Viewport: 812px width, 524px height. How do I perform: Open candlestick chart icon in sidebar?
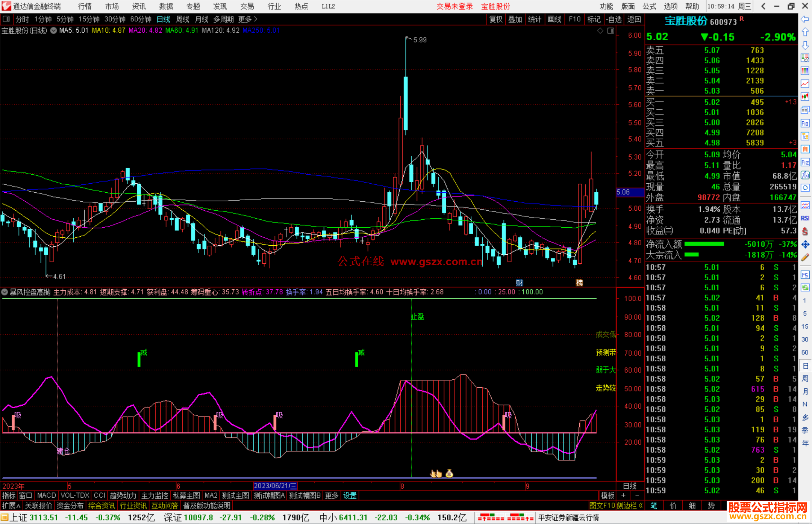click(x=805, y=97)
